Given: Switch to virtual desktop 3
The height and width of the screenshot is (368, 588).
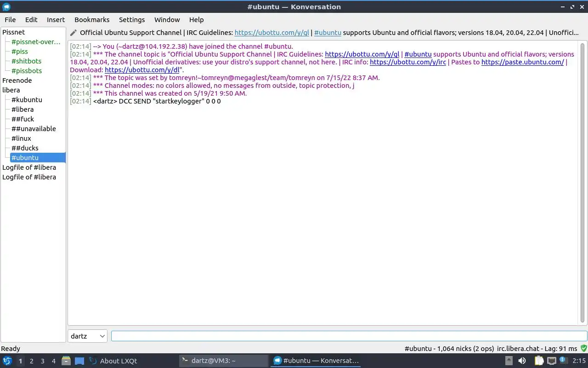Looking at the screenshot, I should (x=42, y=361).
